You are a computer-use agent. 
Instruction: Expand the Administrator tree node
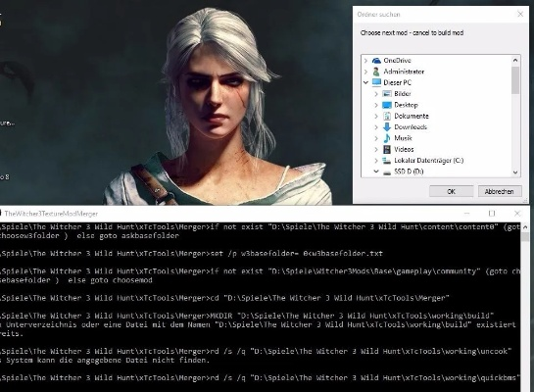[x=365, y=72]
